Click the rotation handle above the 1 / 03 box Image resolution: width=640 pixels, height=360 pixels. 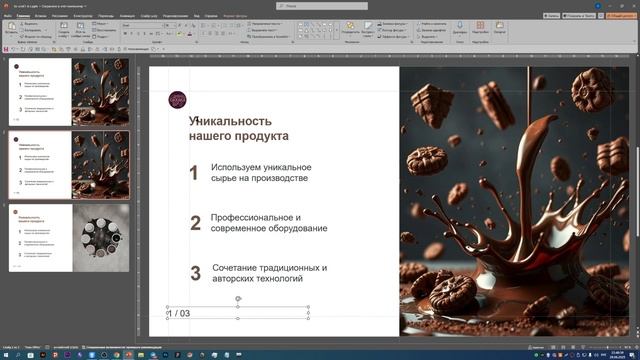(x=238, y=299)
